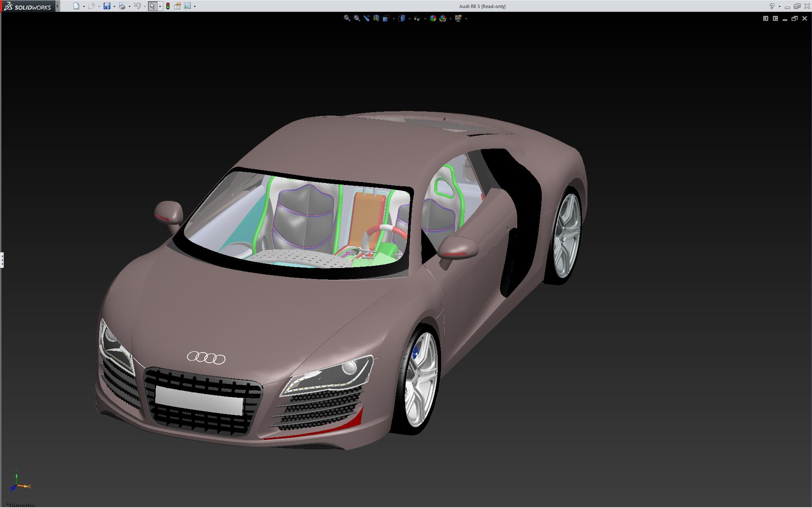Expand the collapsed left panel handle

2,260
